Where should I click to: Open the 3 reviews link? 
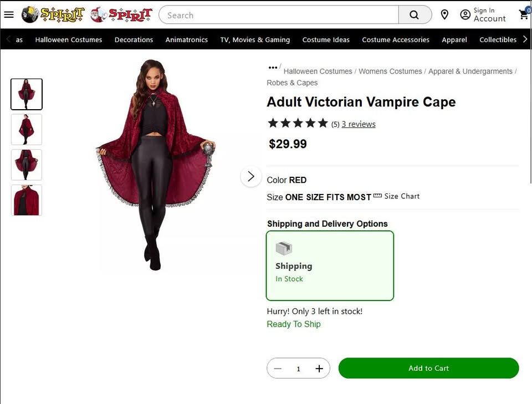tap(359, 124)
